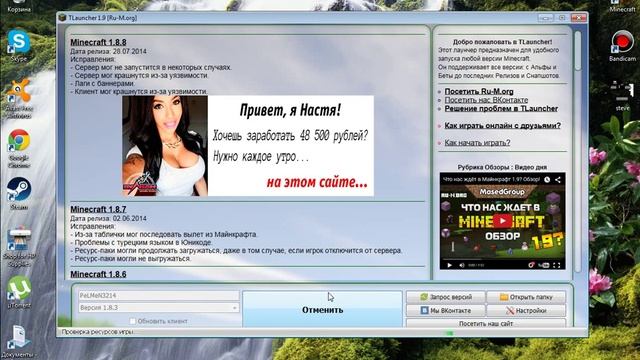The width and height of the screenshot is (640, 360).
Task: Click the Ресурс-паки могли не выгружаться line
Action: (x=131, y=259)
